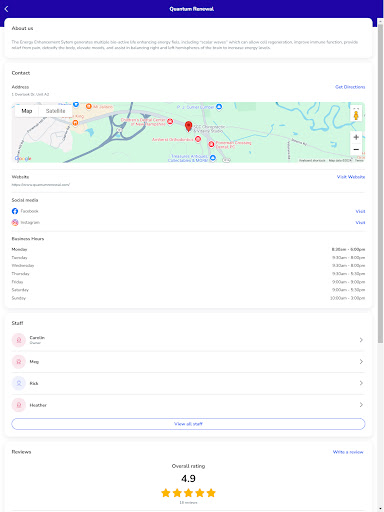The height and width of the screenshot is (512, 384).
Task: Visit the Instagram page
Action: point(360,223)
